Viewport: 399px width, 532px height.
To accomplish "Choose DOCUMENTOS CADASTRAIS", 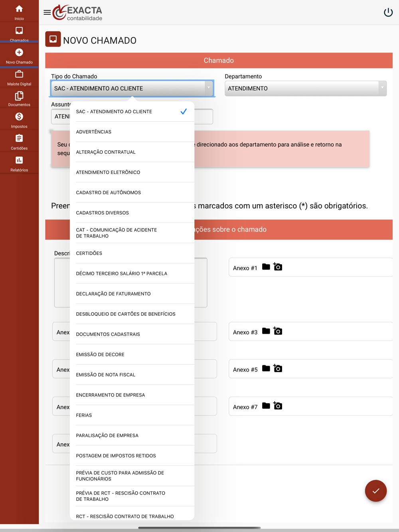I will click(x=132, y=335).
